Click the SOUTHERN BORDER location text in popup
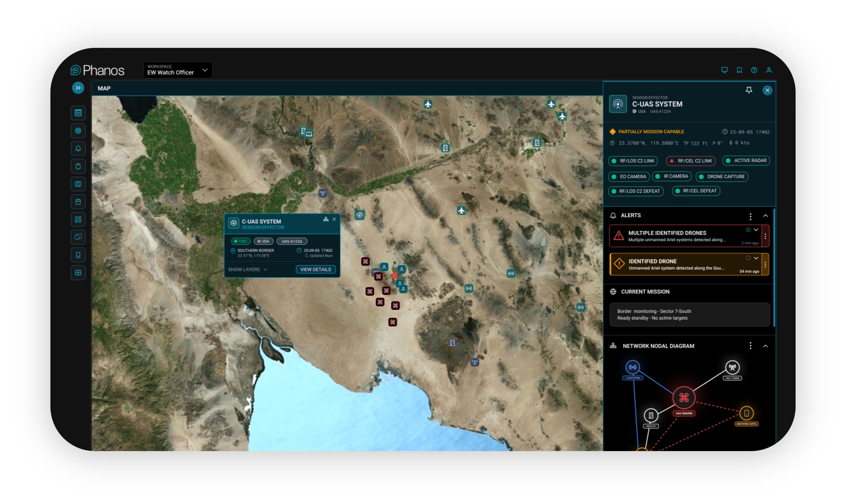Viewport: 846px width, 504px height. (255, 251)
